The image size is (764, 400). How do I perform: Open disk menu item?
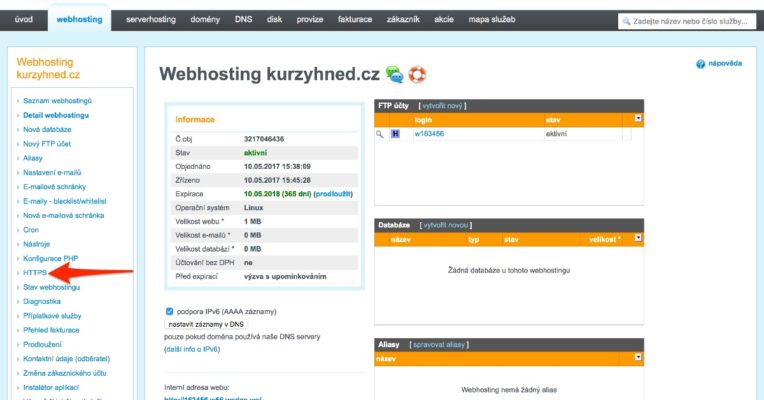coord(274,19)
